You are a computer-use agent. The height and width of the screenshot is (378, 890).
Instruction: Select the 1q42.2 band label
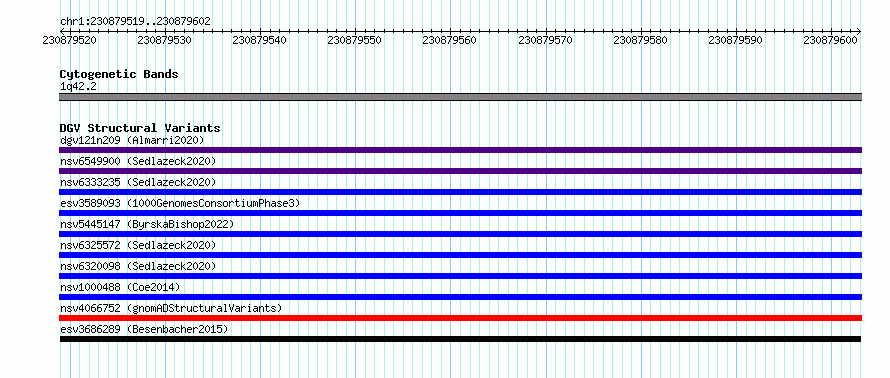[78, 86]
